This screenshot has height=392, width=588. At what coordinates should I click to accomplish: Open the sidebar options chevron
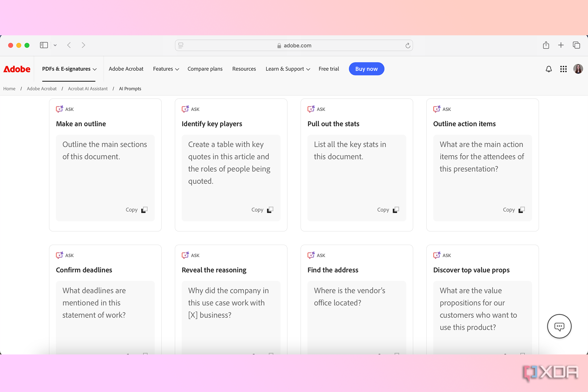(x=55, y=45)
